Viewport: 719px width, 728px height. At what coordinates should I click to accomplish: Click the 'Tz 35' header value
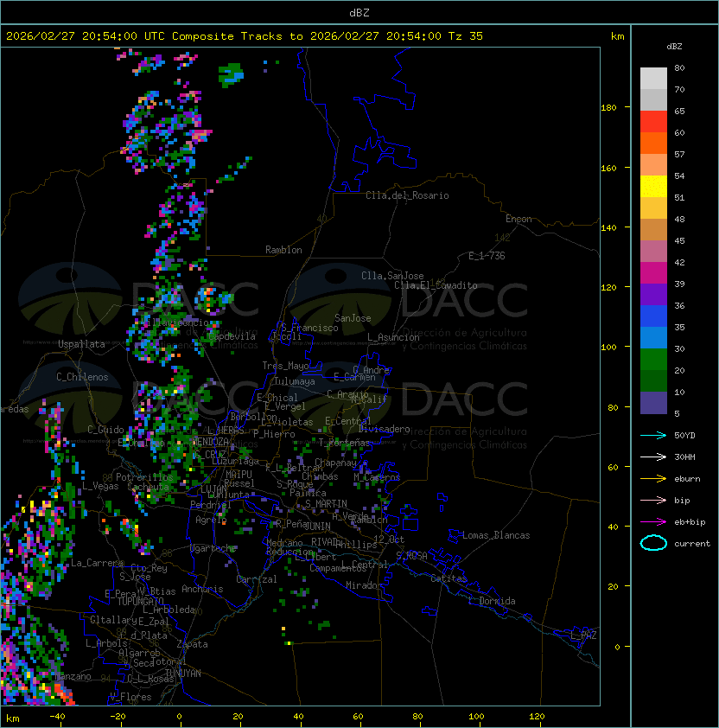[466, 36]
